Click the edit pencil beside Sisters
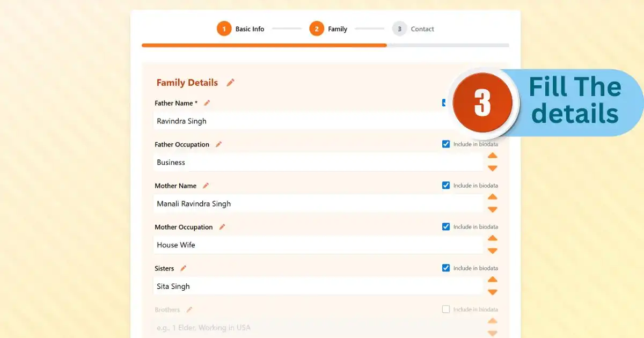 pos(183,268)
